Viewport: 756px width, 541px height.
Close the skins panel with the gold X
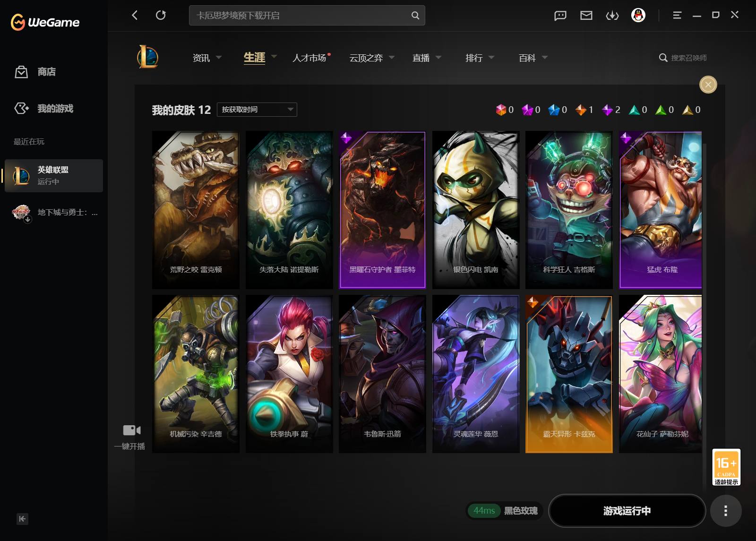click(x=708, y=85)
